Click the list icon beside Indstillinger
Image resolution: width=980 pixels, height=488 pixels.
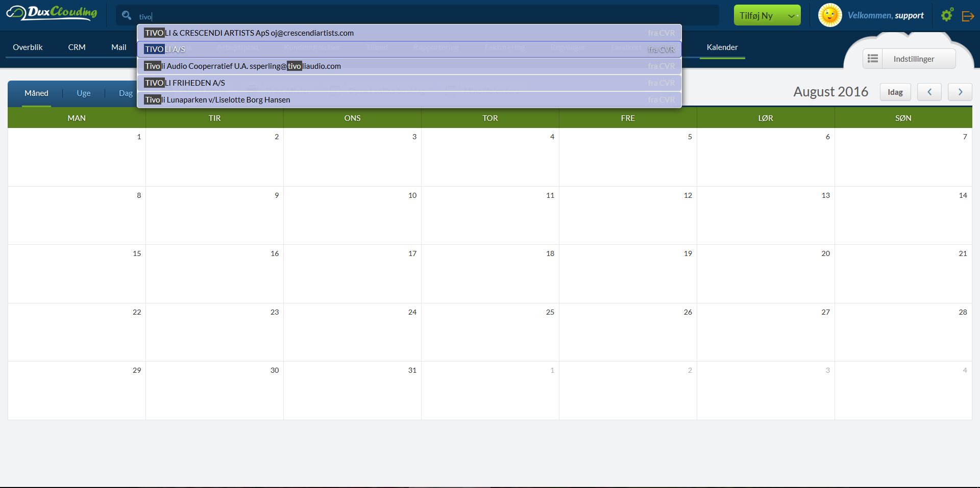click(873, 59)
